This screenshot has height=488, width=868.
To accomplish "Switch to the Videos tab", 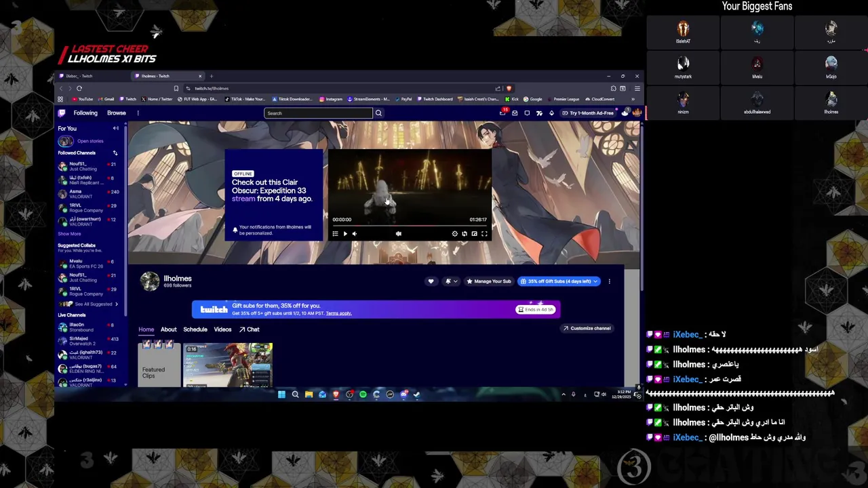I will tap(222, 329).
